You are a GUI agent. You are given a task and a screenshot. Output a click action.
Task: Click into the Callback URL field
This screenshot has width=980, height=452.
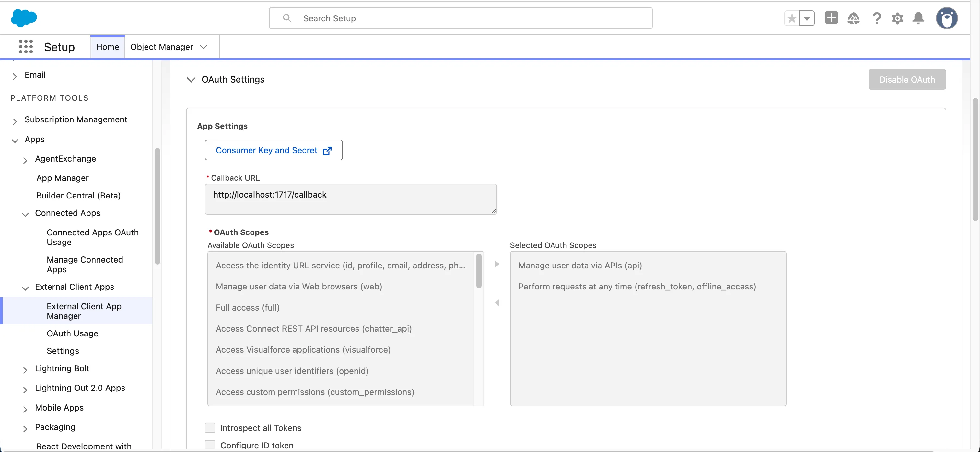click(350, 199)
